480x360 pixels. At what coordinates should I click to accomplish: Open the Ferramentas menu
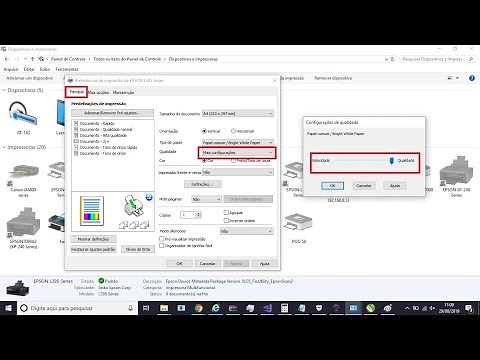pyautogui.click(x=67, y=69)
